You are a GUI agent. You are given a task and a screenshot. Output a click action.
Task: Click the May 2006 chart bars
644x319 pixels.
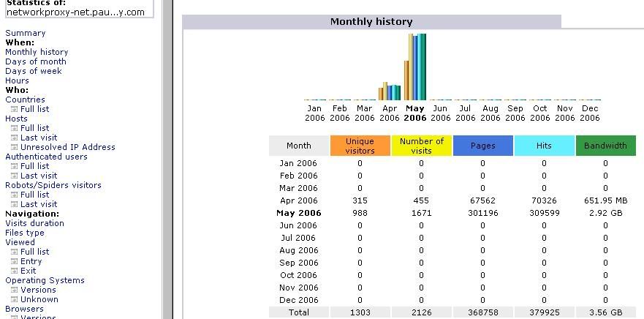[415, 67]
